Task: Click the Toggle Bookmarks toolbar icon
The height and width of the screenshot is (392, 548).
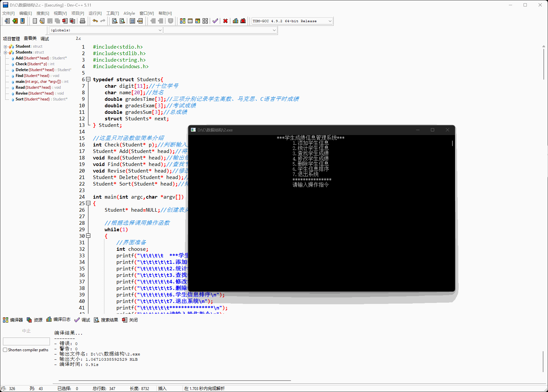Action: coord(15,21)
